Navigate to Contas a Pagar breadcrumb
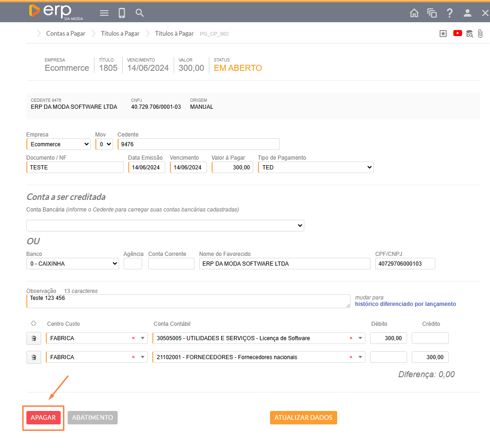The height and width of the screenshot is (448, 490). [x=66, y=34]
